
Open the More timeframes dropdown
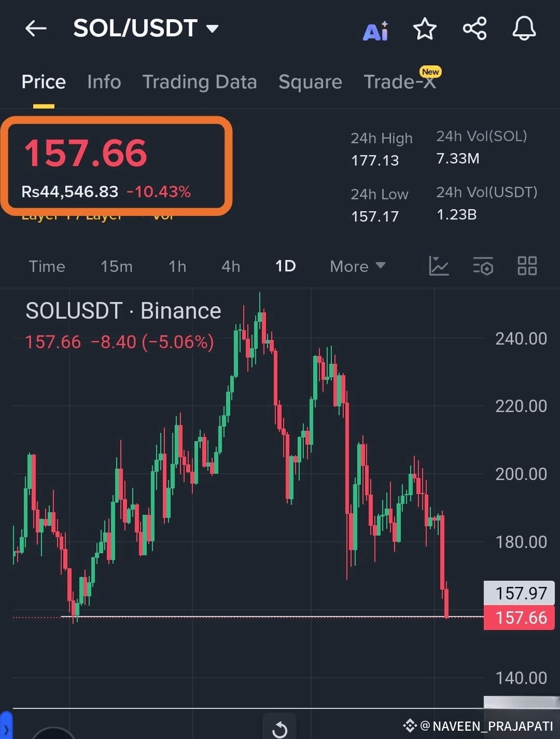358,266
